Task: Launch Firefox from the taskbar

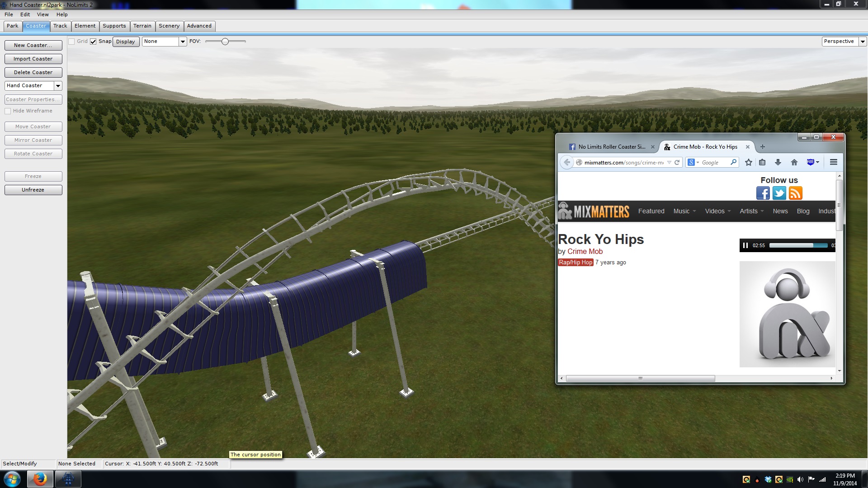Action: pos(40,479)
